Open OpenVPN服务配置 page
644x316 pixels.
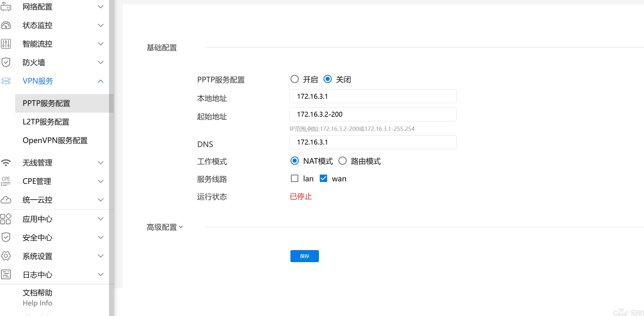point(55,141)
